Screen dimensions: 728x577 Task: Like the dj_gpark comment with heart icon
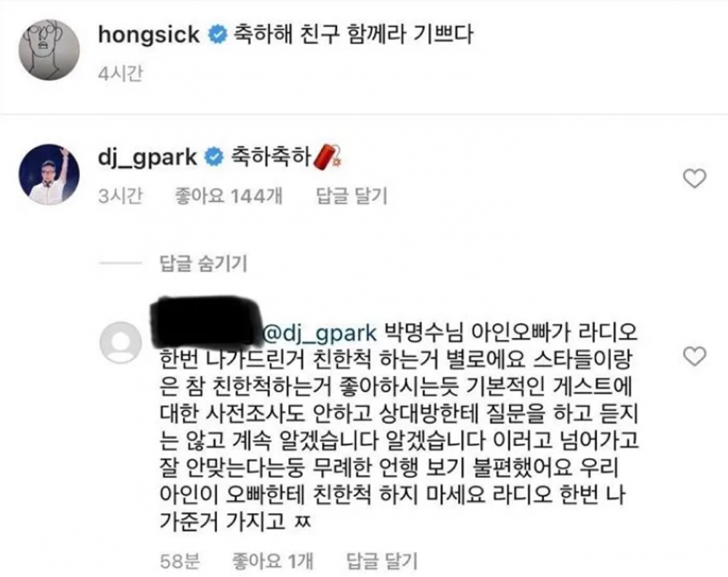[x=695, y=178]
